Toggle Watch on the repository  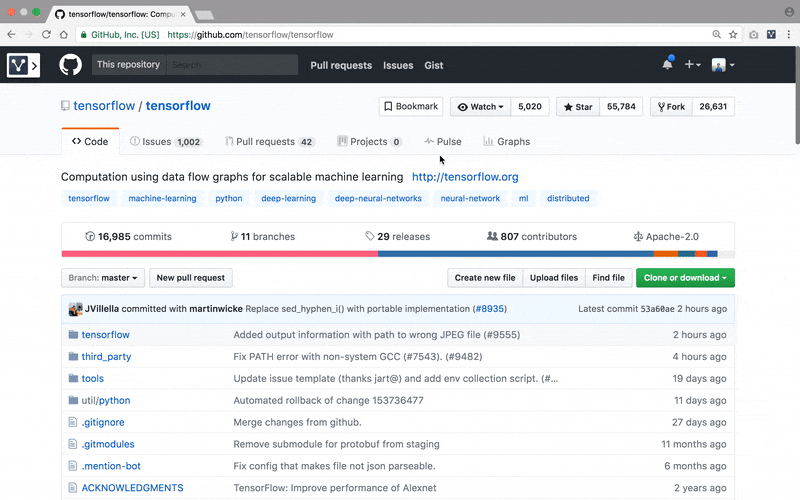(x=480, y=107)
